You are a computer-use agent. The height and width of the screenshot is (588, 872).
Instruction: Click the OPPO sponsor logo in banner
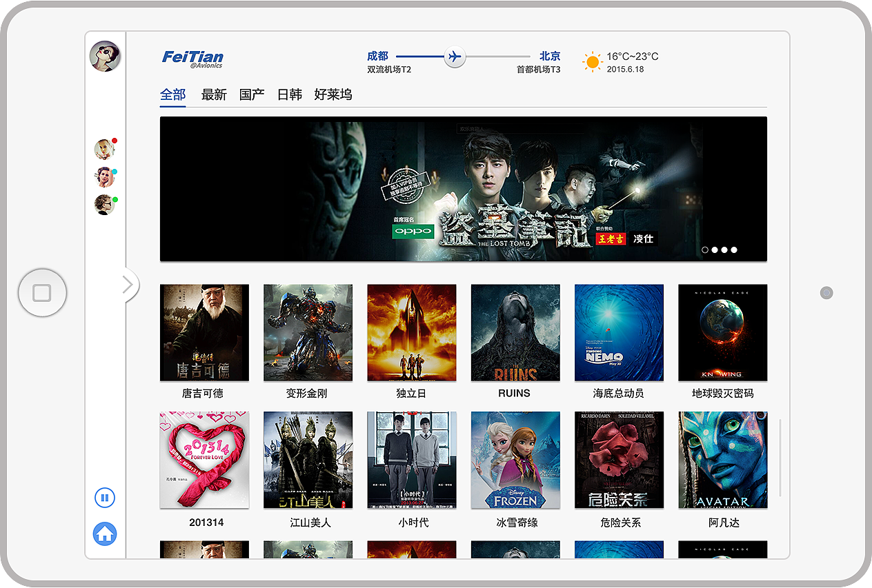[413, 231]
